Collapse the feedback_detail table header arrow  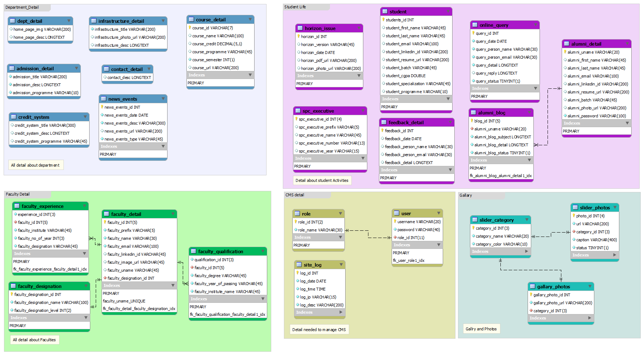click(450, 122)
